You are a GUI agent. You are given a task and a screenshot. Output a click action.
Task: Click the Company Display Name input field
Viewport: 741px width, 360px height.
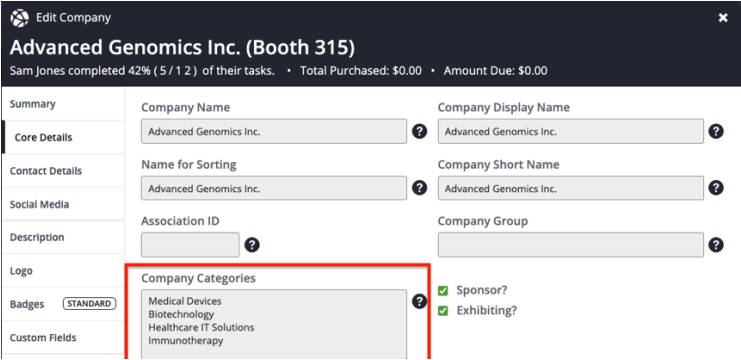tap(570, 131)
